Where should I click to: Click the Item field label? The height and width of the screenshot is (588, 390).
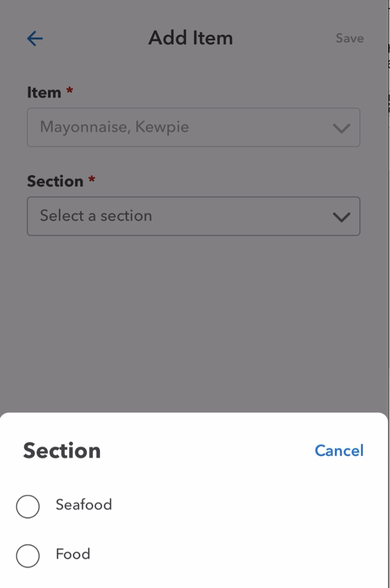pyautogui.click(x=44, y=93)
